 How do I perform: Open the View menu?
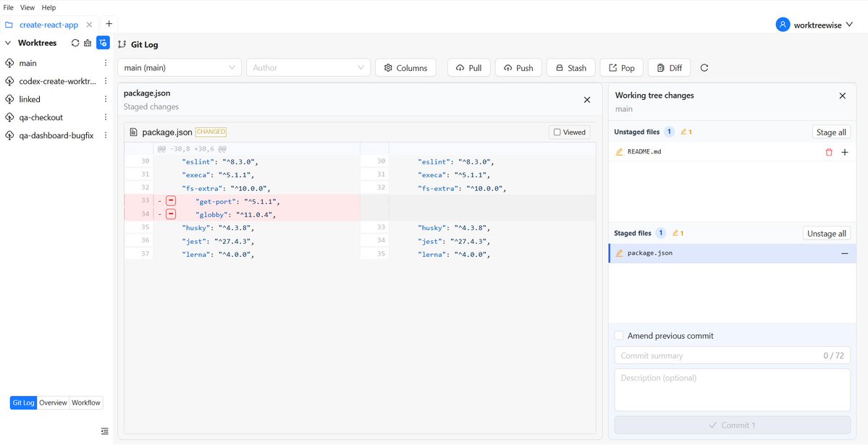28,8
